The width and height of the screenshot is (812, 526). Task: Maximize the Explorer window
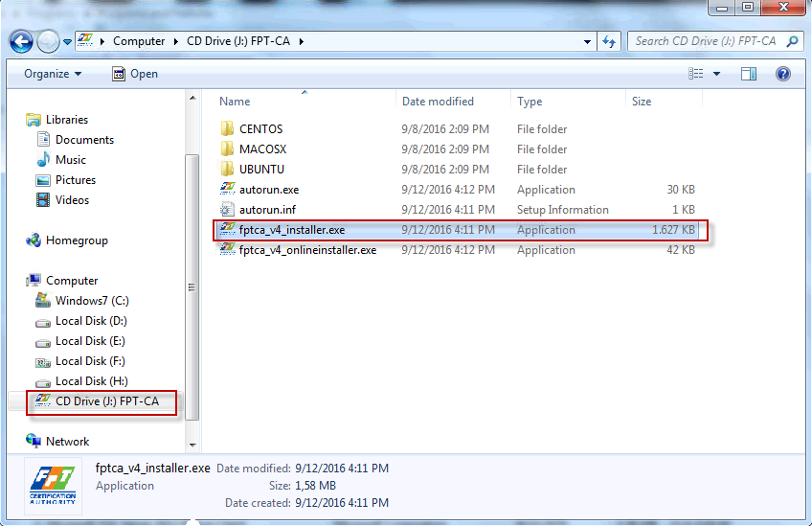[x=748, y=8]
